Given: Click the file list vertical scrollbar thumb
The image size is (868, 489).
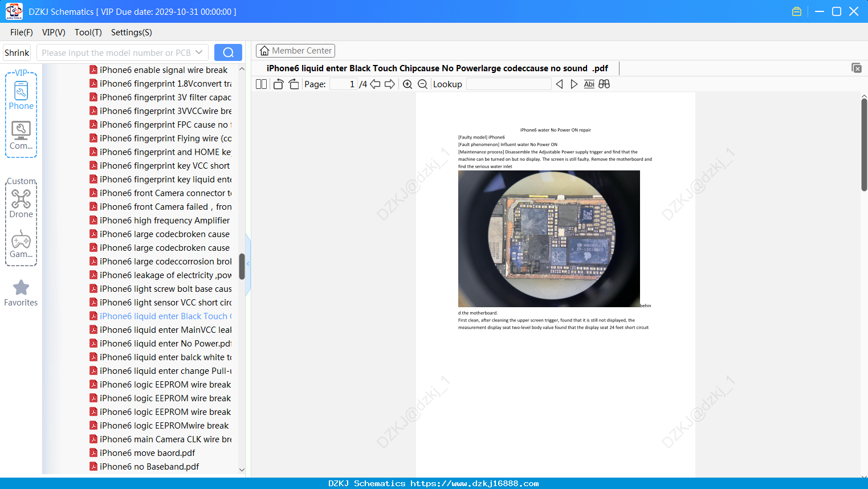Looking at the screenshot, I should [242, 266].
